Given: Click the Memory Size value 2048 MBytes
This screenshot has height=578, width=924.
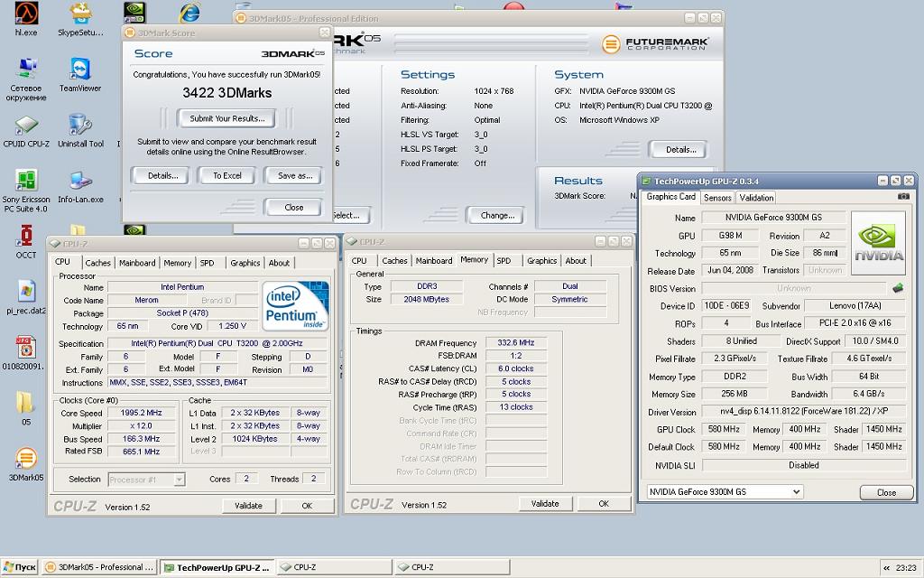Looking at the screenshot, I should click(x=427, y=299).
